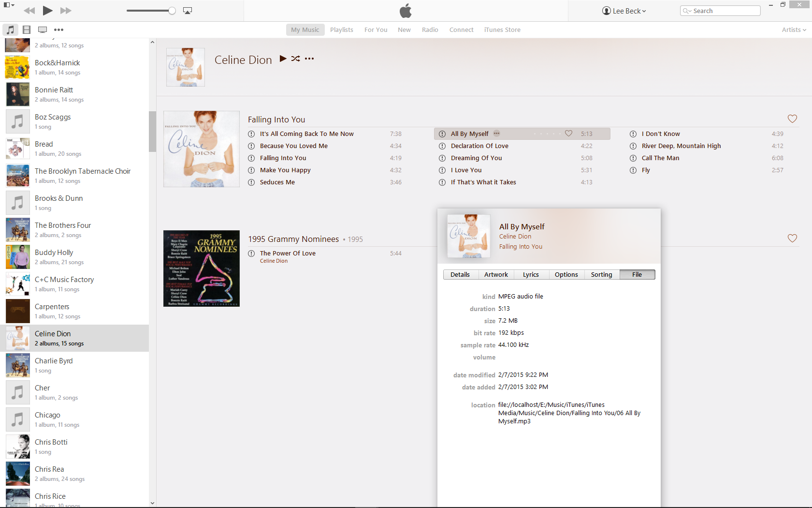Image resolution: width=812 pixels, height=508 pixels.
Task: Play the previous track
Action: (29, 11)
